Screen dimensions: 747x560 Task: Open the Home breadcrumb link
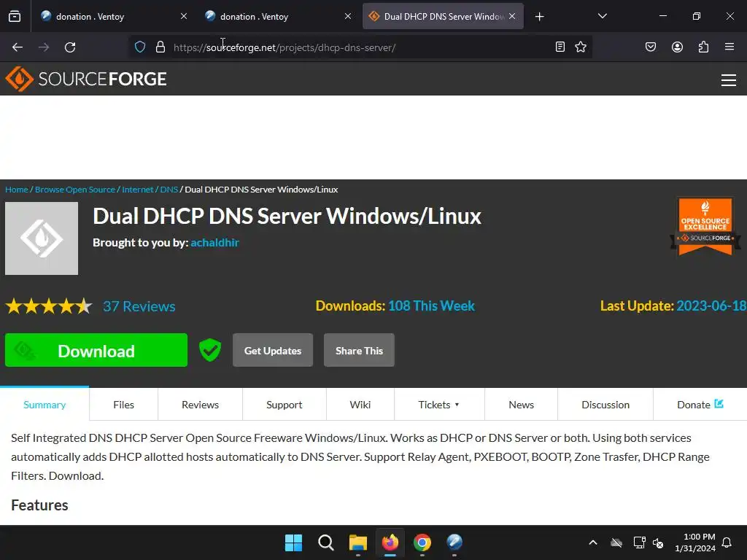click(17, 190)
